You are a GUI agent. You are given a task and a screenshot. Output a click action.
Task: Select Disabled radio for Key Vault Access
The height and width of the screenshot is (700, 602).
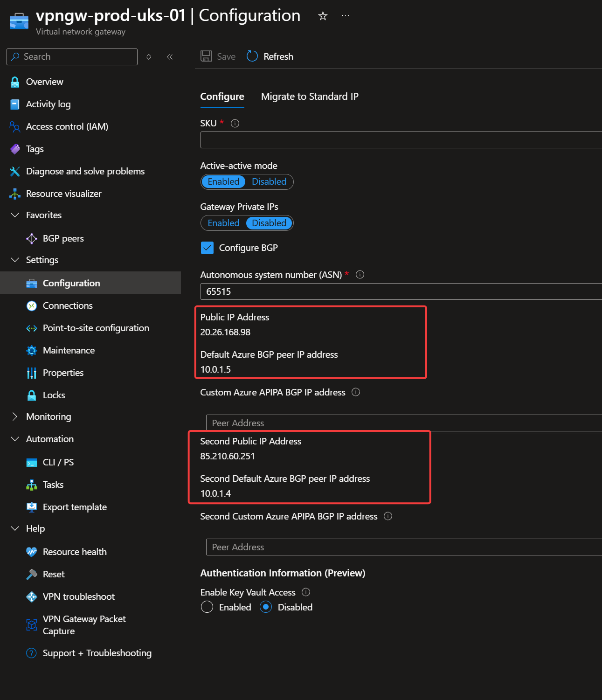point(266,607)
